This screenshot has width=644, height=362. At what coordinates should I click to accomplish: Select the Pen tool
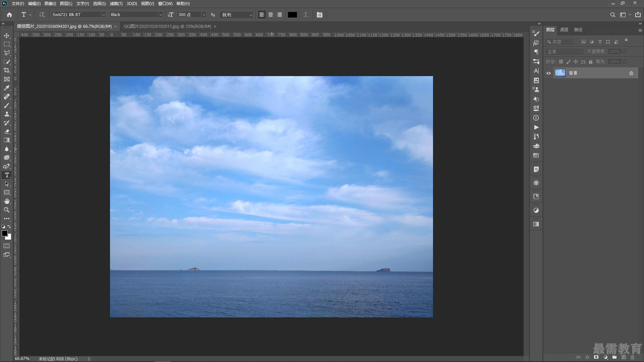(7, 166)
